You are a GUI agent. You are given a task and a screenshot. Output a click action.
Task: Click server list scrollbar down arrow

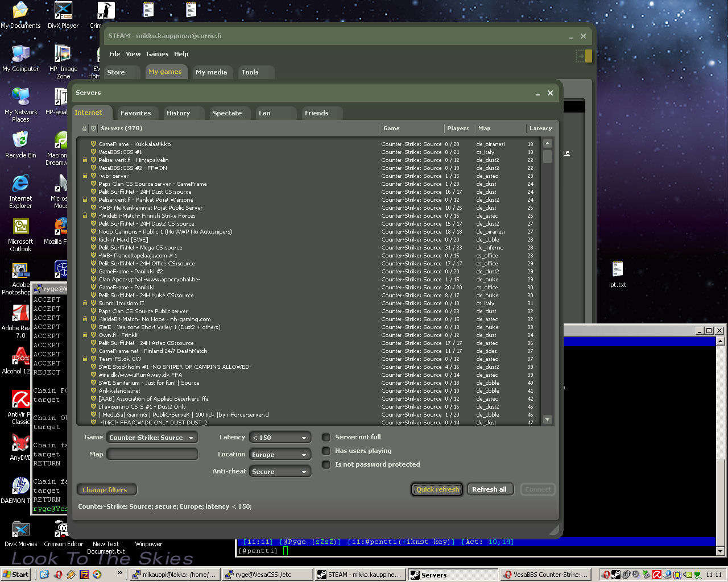pyautogui.click(x=548, y=419)
